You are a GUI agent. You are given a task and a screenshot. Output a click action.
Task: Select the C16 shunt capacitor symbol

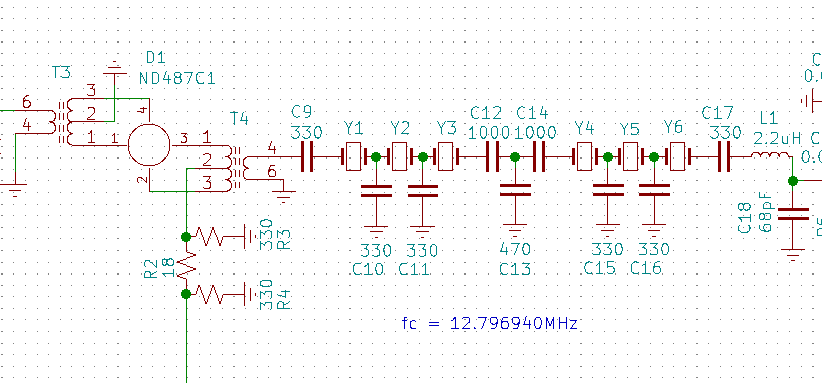654,190
